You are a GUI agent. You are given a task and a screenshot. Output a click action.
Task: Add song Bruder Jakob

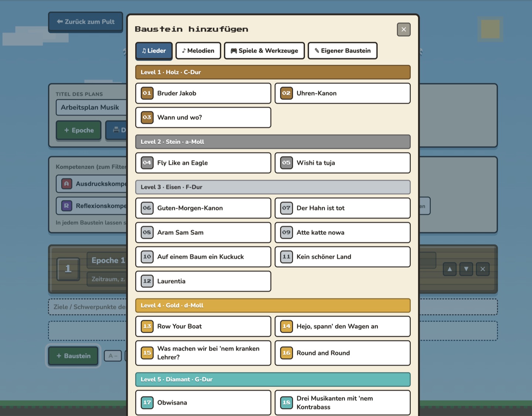[x=203, y=93]
